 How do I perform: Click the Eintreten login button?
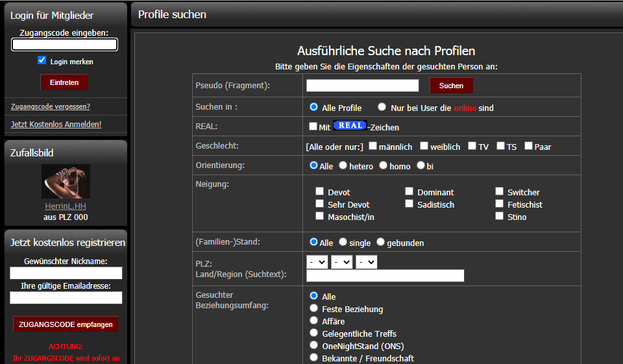tap(64, 82)
